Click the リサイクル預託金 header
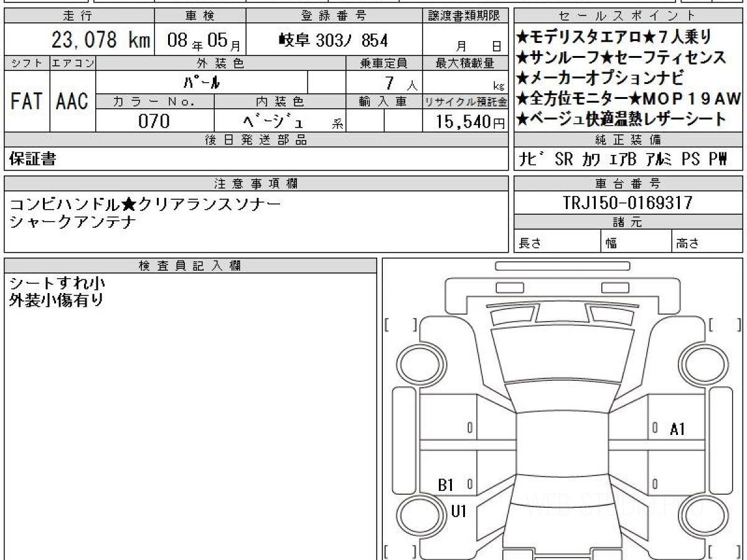This screenshot has height=560, width=747. (x=466, y=101)
